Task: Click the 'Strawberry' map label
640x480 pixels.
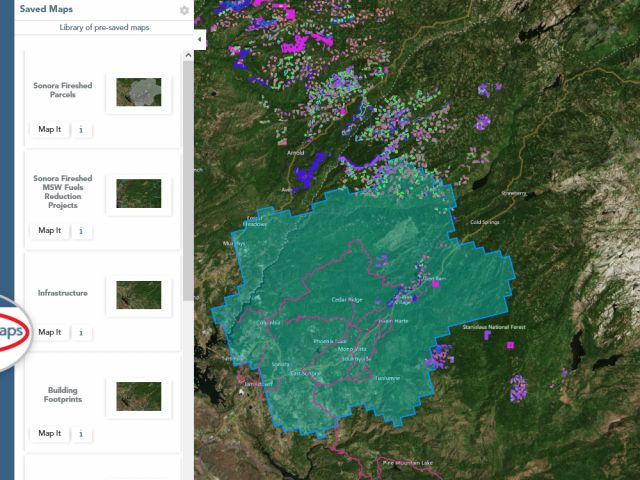Action: [x=514, y=193]
